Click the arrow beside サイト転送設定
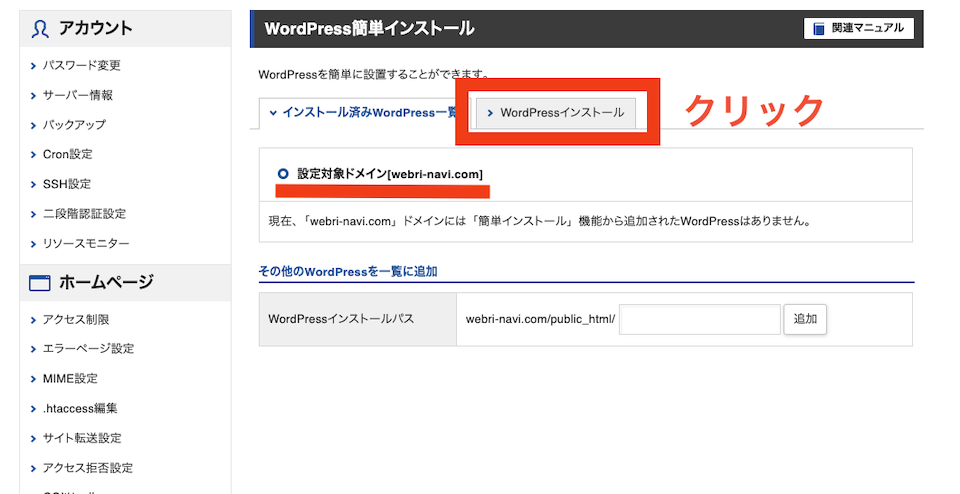The image size is (960, 494). [34, 439]
